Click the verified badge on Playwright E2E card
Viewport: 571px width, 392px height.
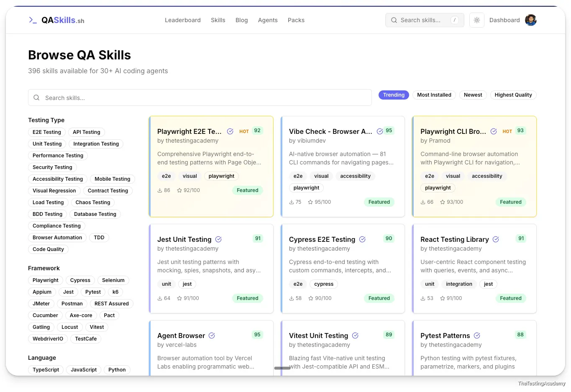pos(230,131)
